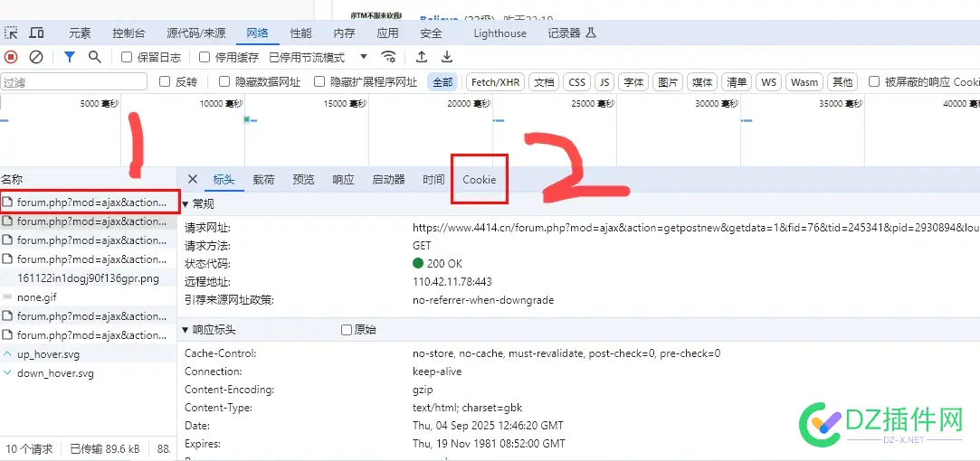The height and width of the screenshot is (461, 980).
Task: Click the 161122in1dogj90f136gpr.png file icon
Action: (x=7, y=278)
